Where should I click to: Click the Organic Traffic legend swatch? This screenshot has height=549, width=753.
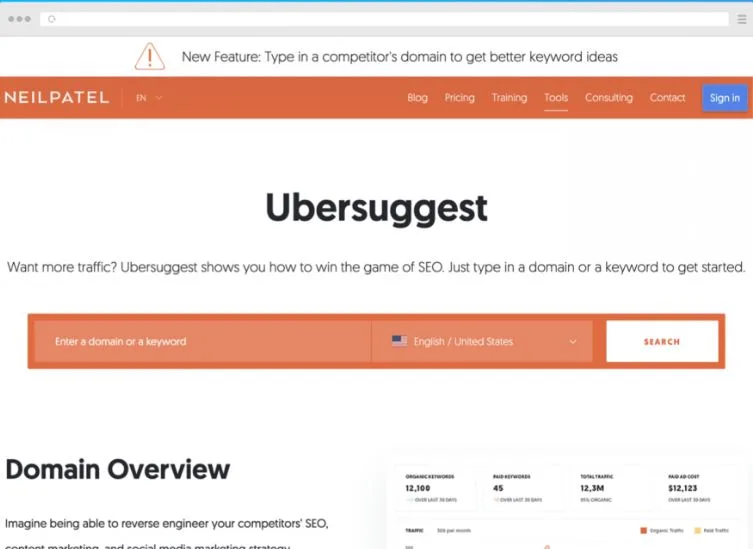click(x=644, y=530)
